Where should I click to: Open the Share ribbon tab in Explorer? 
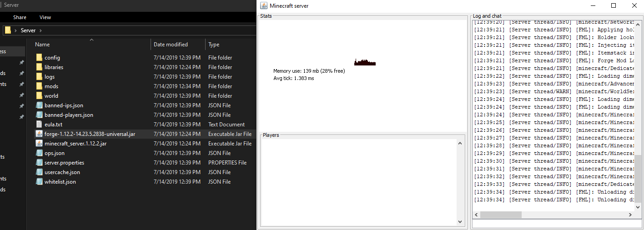tap(20, 17)
